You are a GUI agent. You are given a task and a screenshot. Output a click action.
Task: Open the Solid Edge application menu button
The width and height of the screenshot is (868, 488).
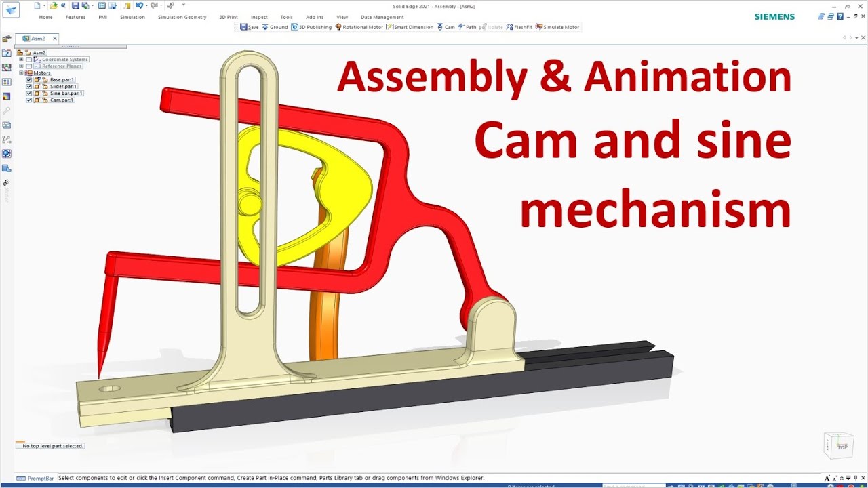(11, 9)
